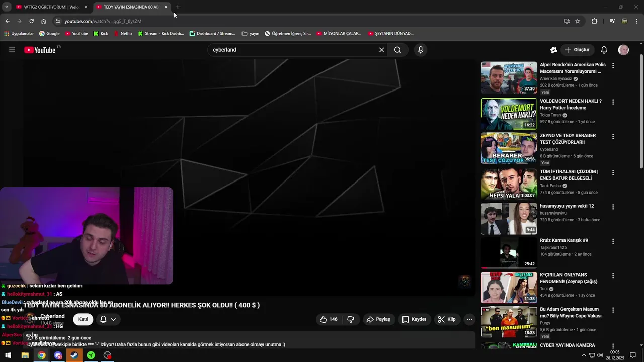Open the yayın bookmarks folder
644x362 pixels.
[251, 34]
